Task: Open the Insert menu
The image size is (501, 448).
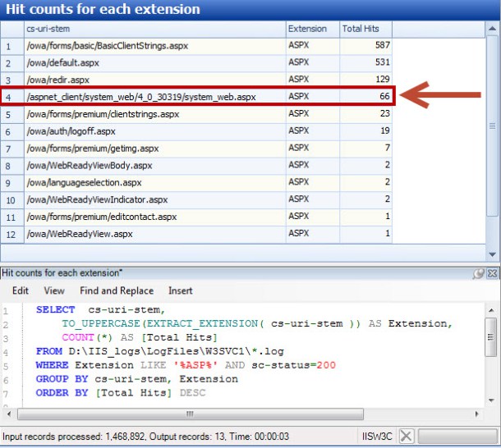Action: [181, 290]
